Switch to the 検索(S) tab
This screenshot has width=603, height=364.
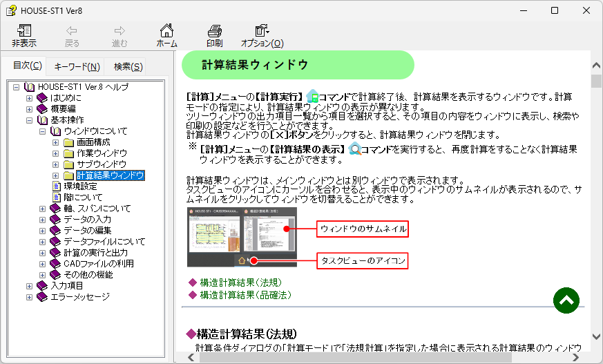[128, 66]
